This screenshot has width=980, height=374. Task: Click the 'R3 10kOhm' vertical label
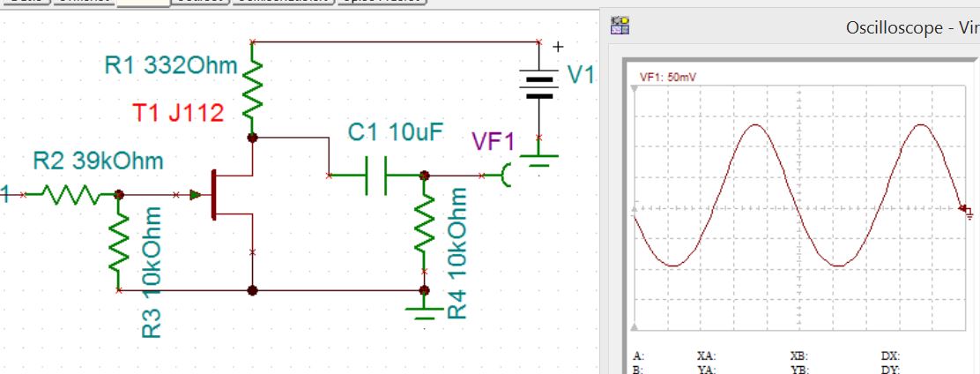152,272
